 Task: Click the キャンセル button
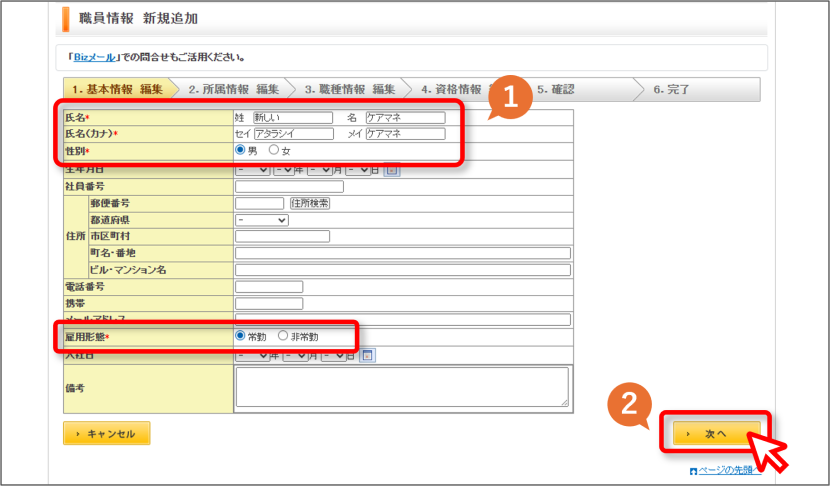(x=107, y=434)
